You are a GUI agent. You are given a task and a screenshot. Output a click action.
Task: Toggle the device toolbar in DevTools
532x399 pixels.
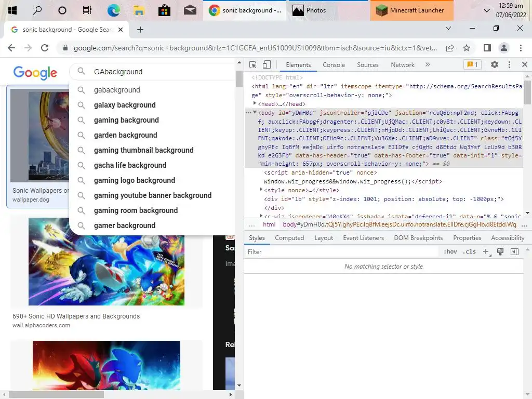267,64
